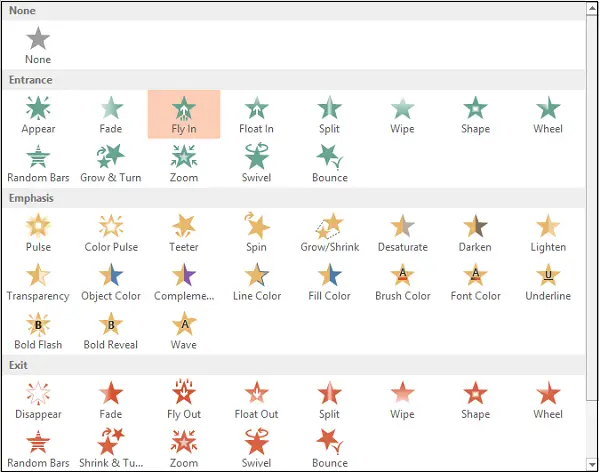Apply the Fade entrance animation
The height and width of the screenshot is (472, 600).
[111, 114]
